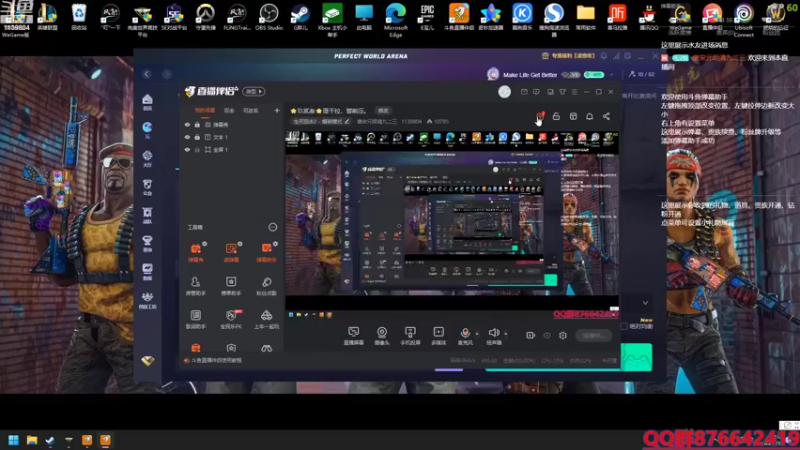
Task: Click the red gift icon in room info bar
Action: tap(540, 116)
